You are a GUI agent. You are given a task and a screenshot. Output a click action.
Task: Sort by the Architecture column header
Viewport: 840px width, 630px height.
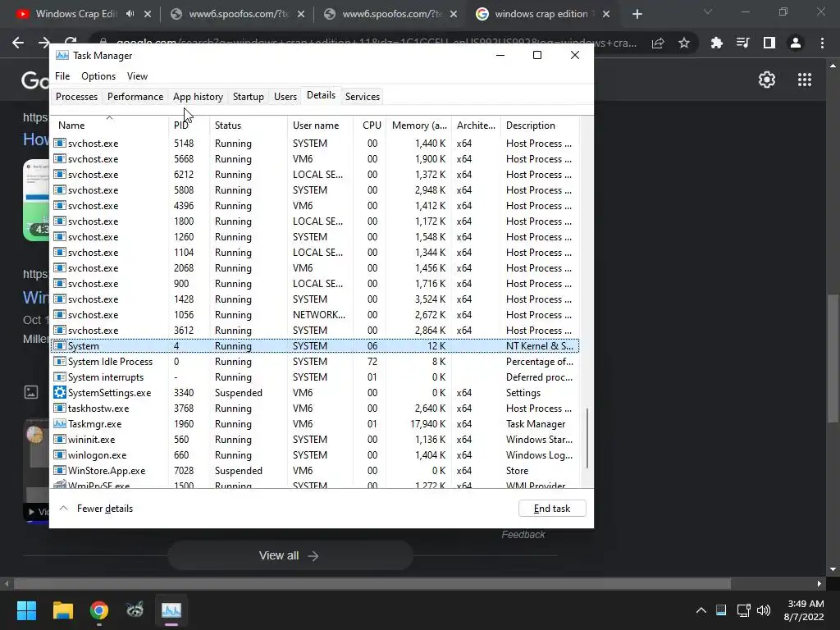pos(476,126)
